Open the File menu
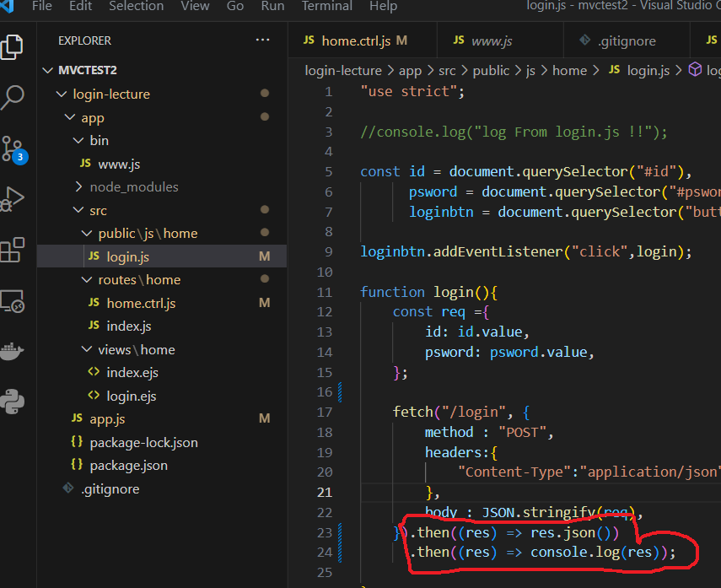Screen dimensions: 721x588 click(42, 6)
